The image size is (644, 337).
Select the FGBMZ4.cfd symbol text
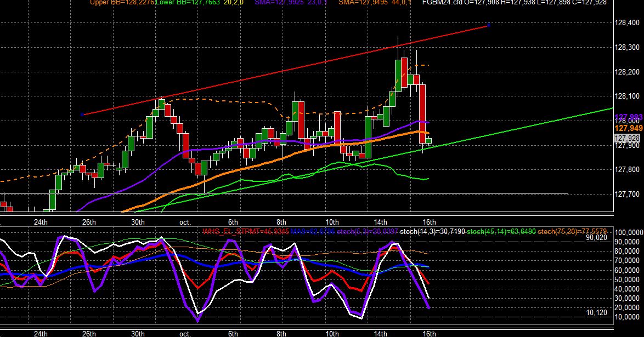point(442,2)
